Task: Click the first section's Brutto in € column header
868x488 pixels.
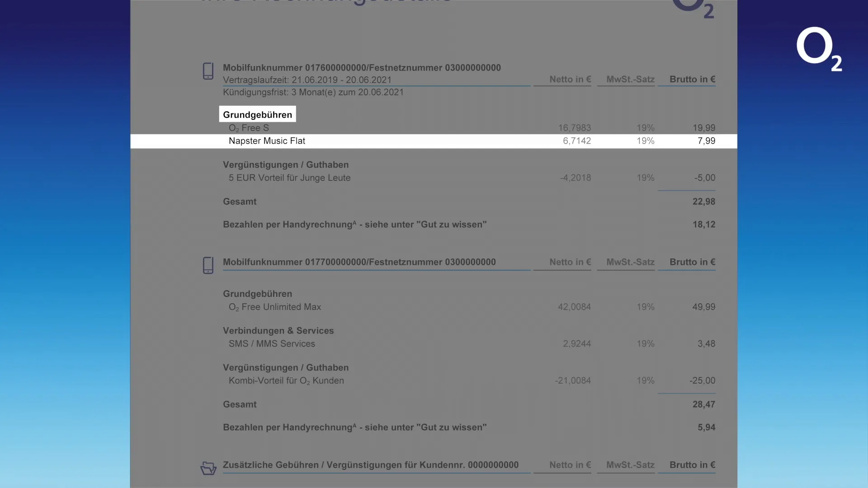Action: pos(692,80)
